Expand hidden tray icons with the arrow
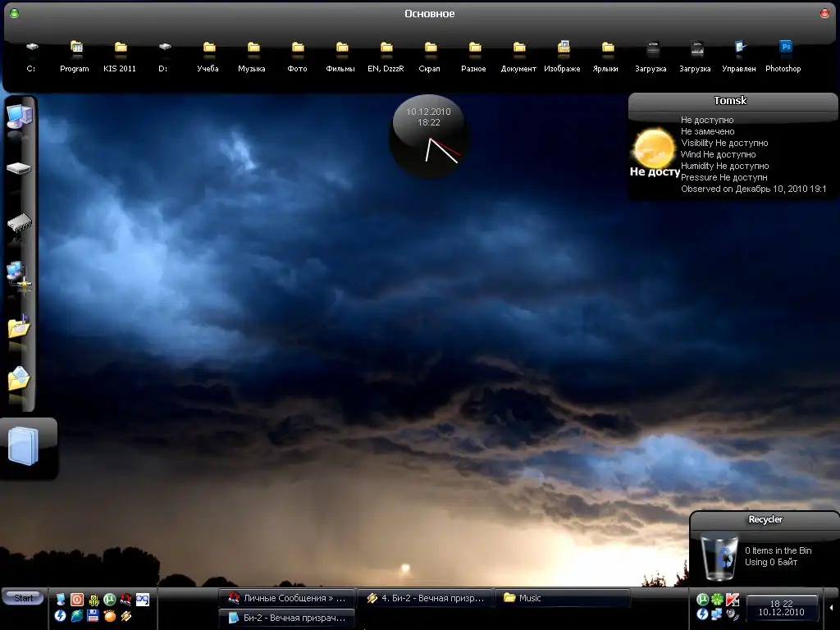 coord(832,608)
